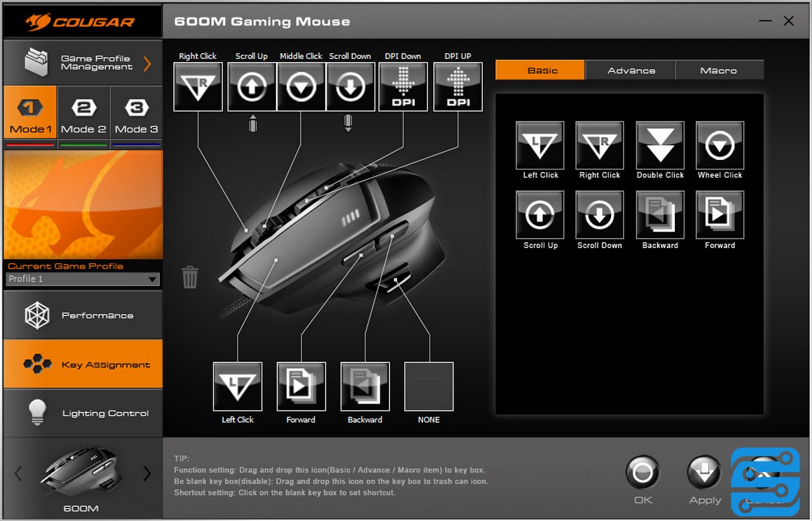Select the Left Click key box below the mouse
The height and width of the screenshot is (521, 812).
(238, 387)
